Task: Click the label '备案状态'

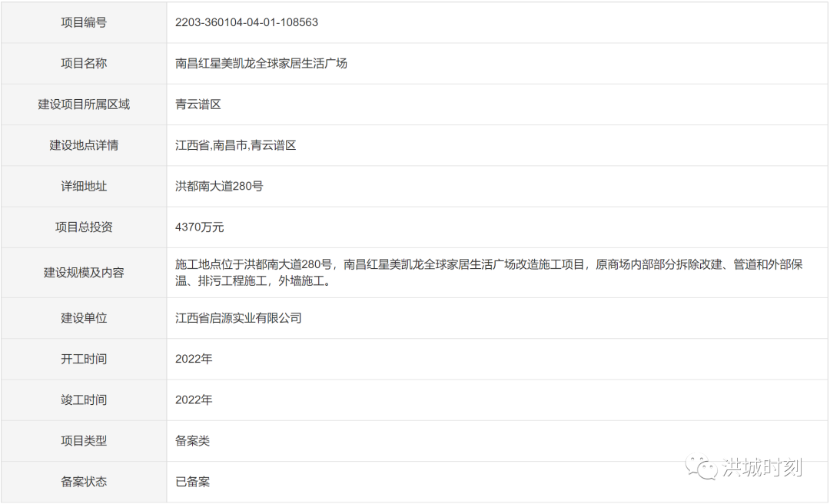Action: click(x=84, y=482)
